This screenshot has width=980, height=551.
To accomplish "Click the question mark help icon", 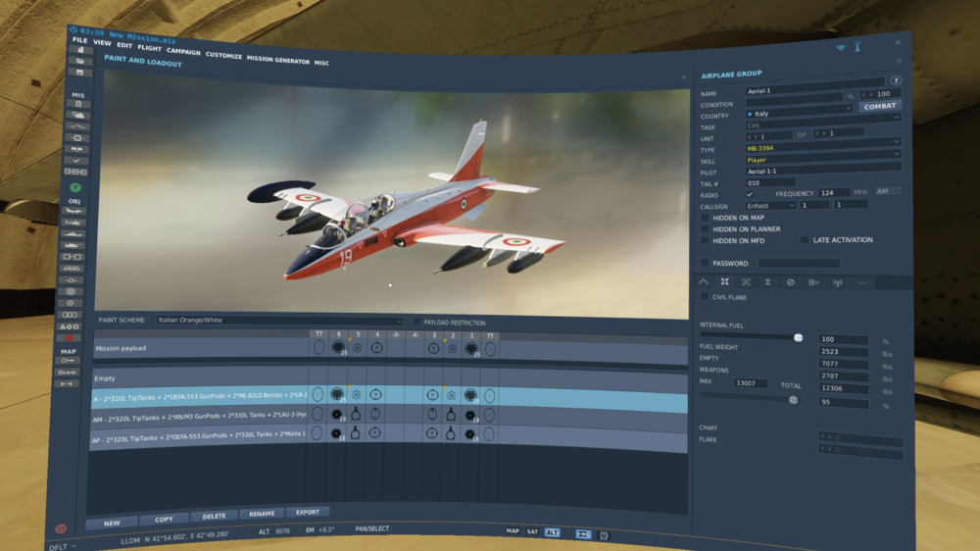I will [x=896, y=80].
